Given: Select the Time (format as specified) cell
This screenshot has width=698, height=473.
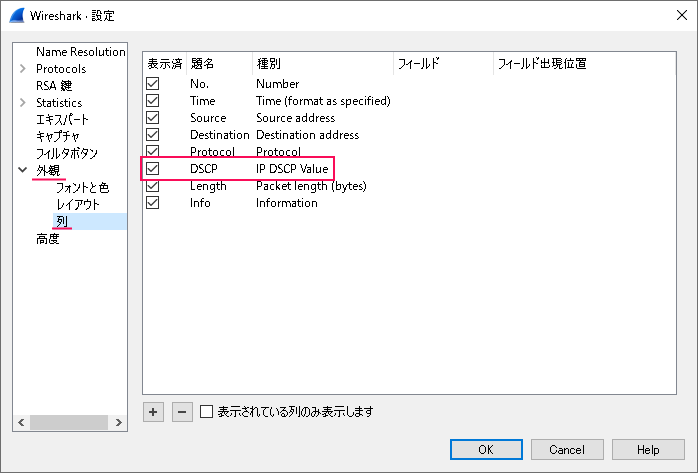Looking at the screenshot, I should (x=323, y=101).
